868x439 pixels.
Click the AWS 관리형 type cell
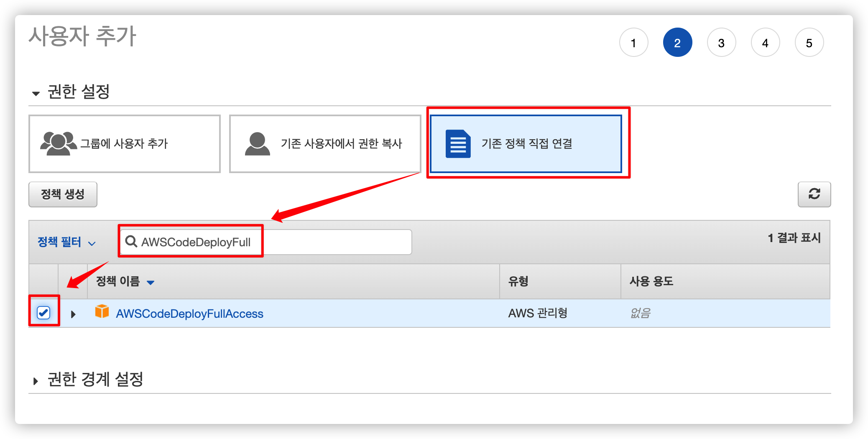click(x=538, y=313)
